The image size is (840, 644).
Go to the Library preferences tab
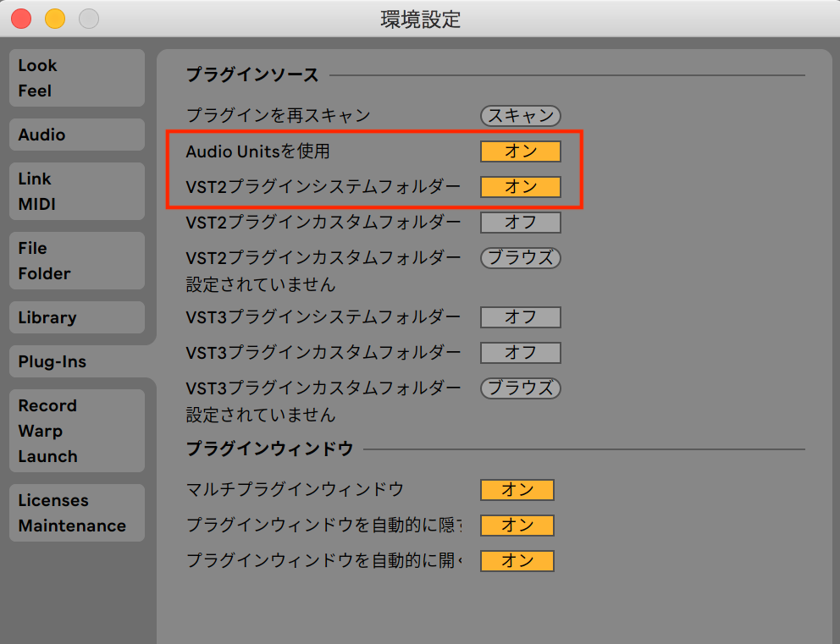pyautogui.click(x=77, y=317)
